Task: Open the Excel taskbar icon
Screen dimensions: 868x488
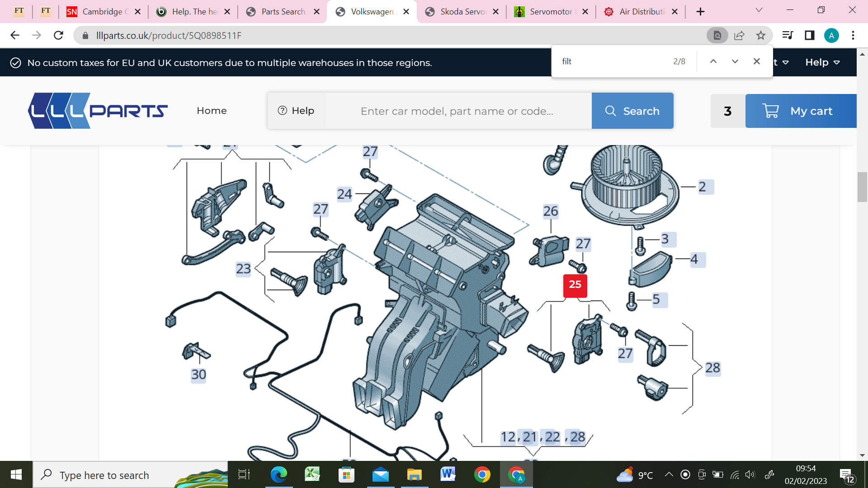Action: [x=312, y=474]
